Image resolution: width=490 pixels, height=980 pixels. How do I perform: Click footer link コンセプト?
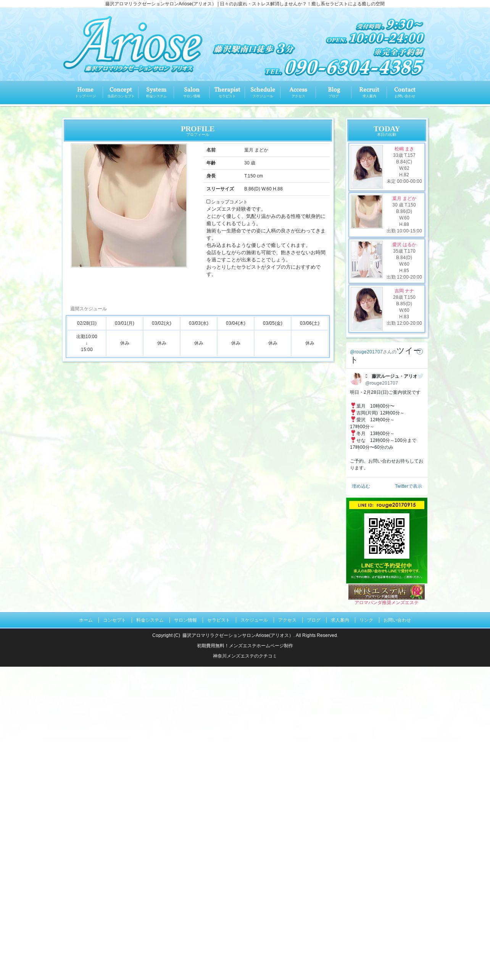114,620
